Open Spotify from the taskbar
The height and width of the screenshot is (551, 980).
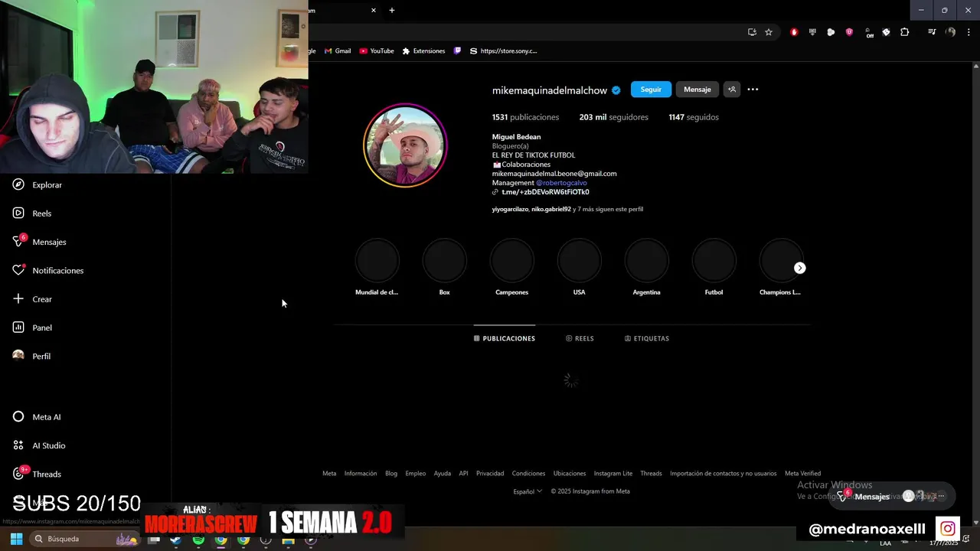pos(198,540)
